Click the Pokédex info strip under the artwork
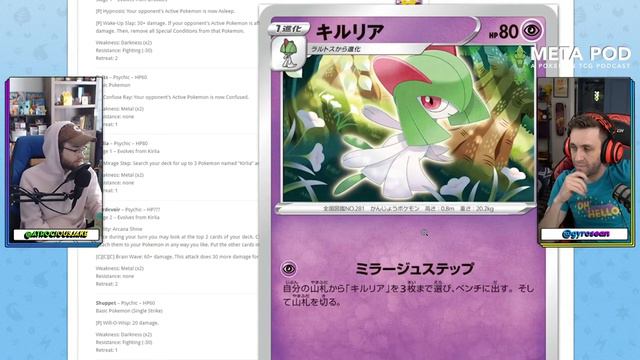This screenshot has height=360, width=640. 408,209
